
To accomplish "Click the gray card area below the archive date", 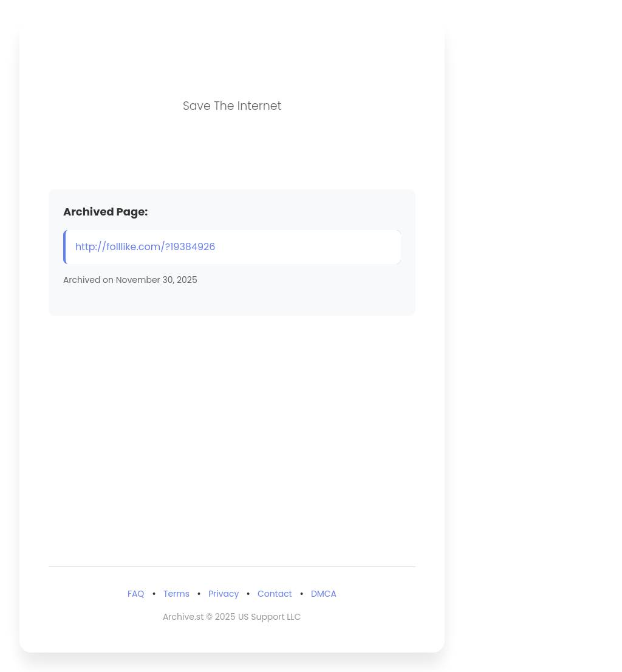I will coord(232,301).
